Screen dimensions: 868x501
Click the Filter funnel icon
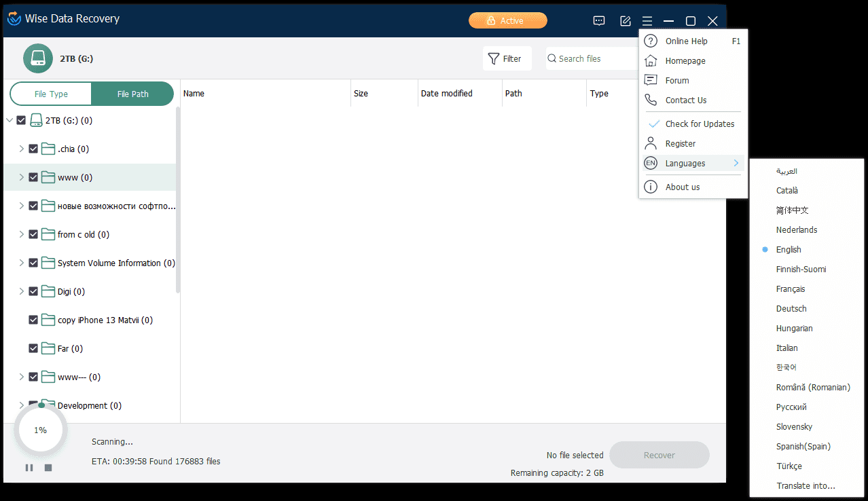click(x=494, y=59)
